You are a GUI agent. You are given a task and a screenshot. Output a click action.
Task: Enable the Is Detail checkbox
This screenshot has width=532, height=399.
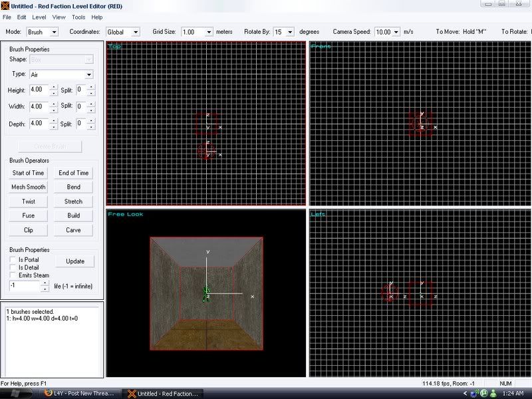(13, 267)
